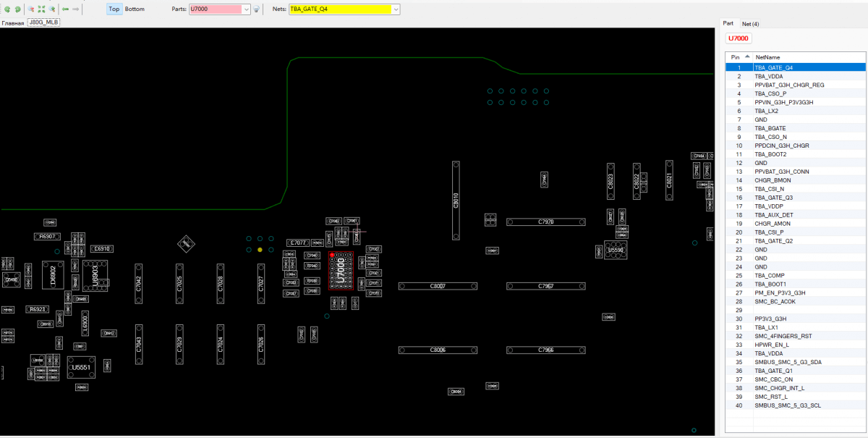Select row TBA_COMP
The height and width of the screenshot is (438, 868).
tap(795, 275)
